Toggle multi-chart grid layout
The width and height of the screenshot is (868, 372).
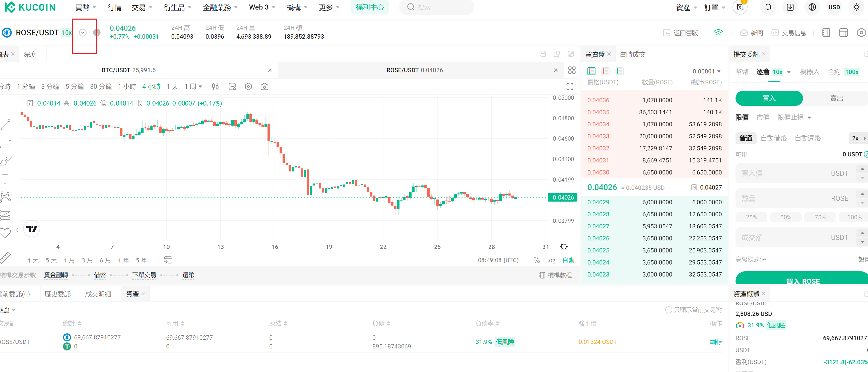(x=572, y=70)
